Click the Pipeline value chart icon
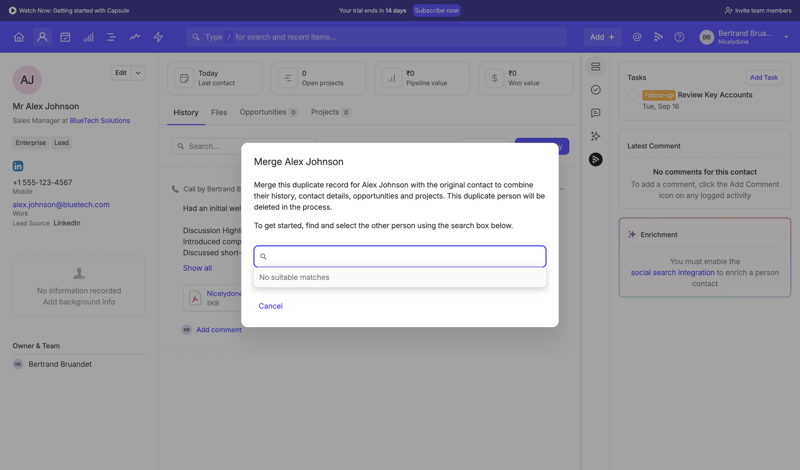The image size is (800, 470). [x=391, y=78]
